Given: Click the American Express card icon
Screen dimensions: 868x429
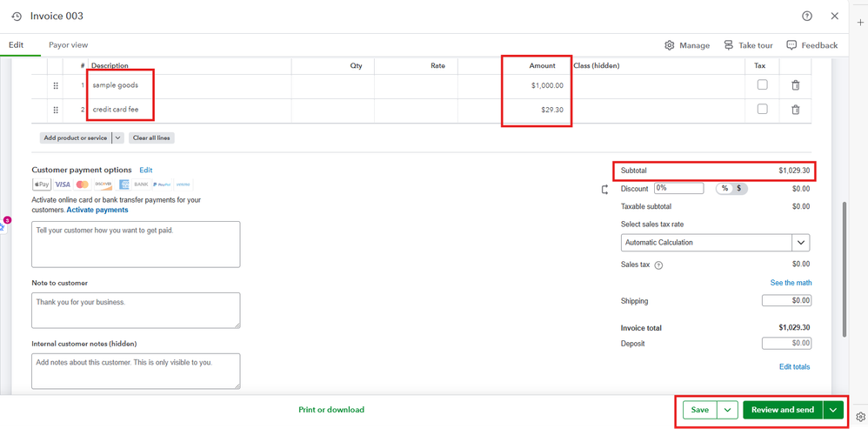Looking at the screenshot, I should click(123, 184).
